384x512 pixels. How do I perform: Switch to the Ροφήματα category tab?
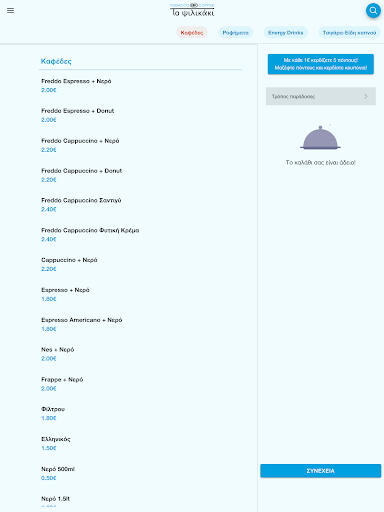(x=235, y=33)
